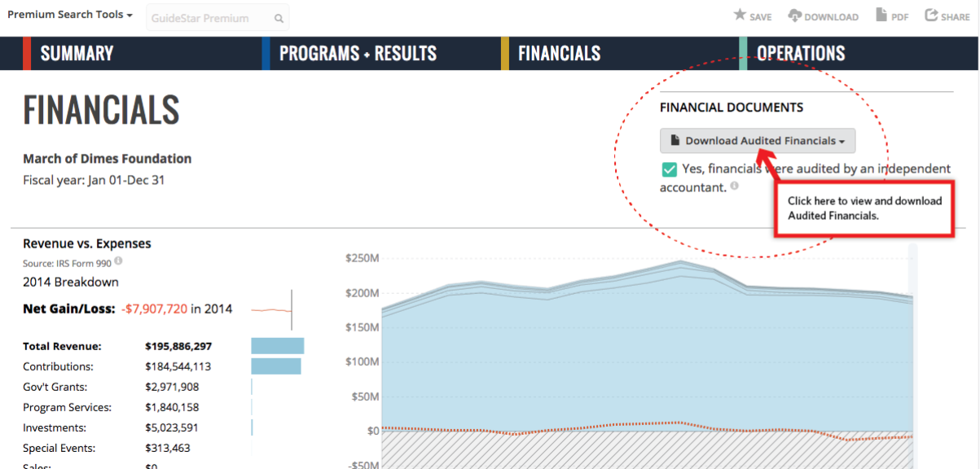Screen dimensions: 980x469
Task: Toggle the green audited-by-independent-accountant checkmark
Action: (x=669, y=169)
